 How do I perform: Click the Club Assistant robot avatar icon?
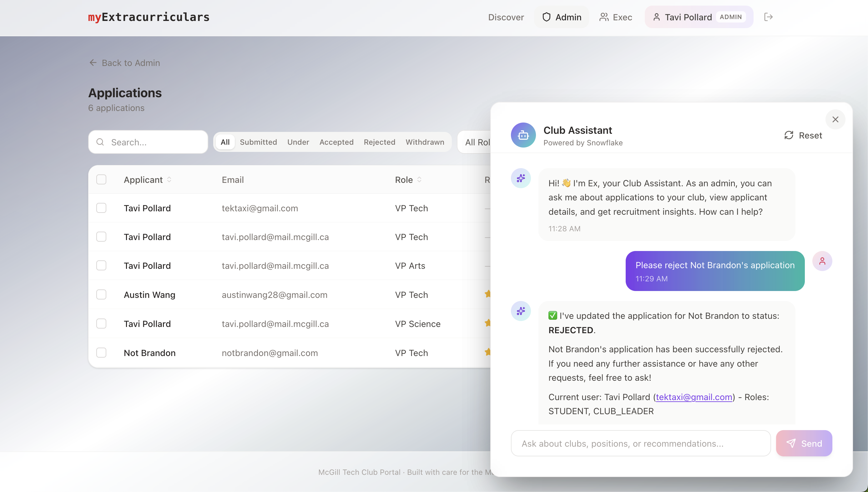523,135
